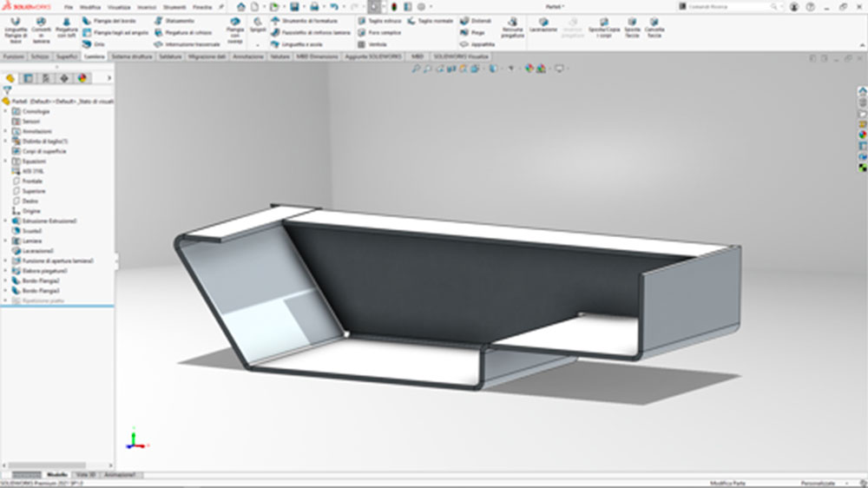Click the Flangia con sweep tool
Screen dimensions: 868x488
click(235, 30)
